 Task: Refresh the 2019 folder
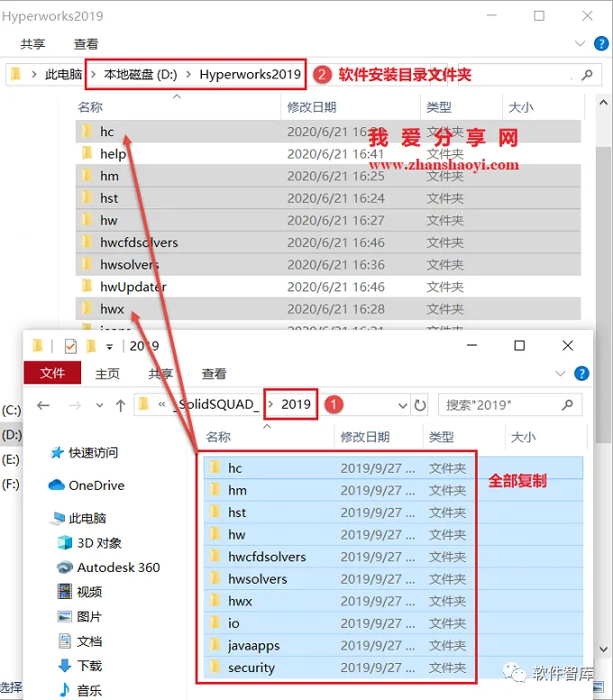click(x=420, y=405)
